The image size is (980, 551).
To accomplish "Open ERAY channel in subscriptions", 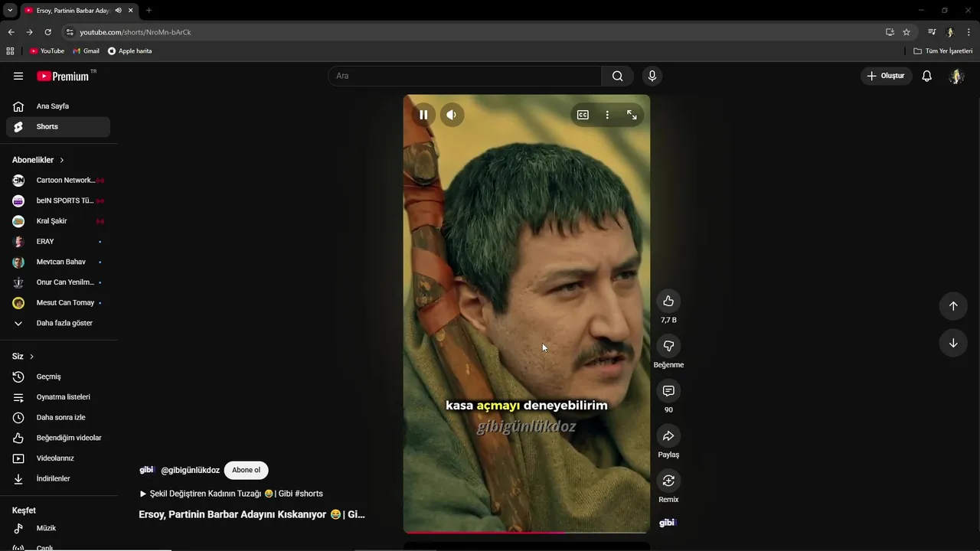I will 58,242.
